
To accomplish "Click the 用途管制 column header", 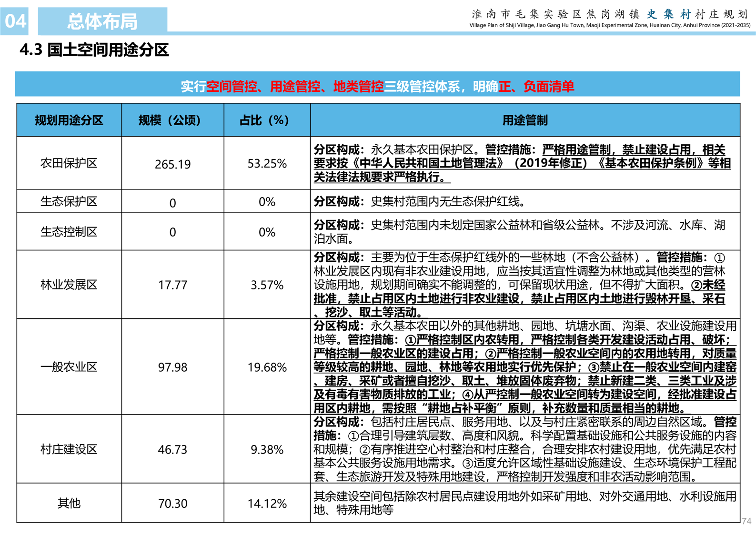I will point(525,120).
